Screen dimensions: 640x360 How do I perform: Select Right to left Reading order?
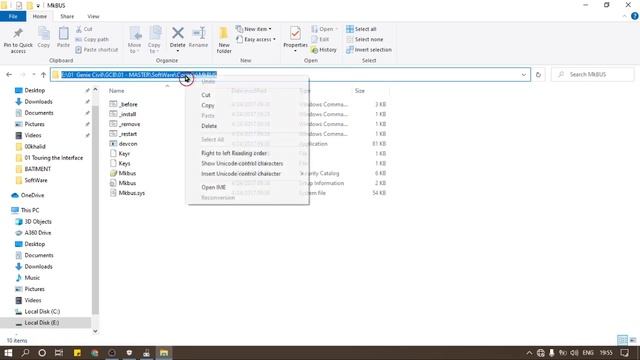234,153
